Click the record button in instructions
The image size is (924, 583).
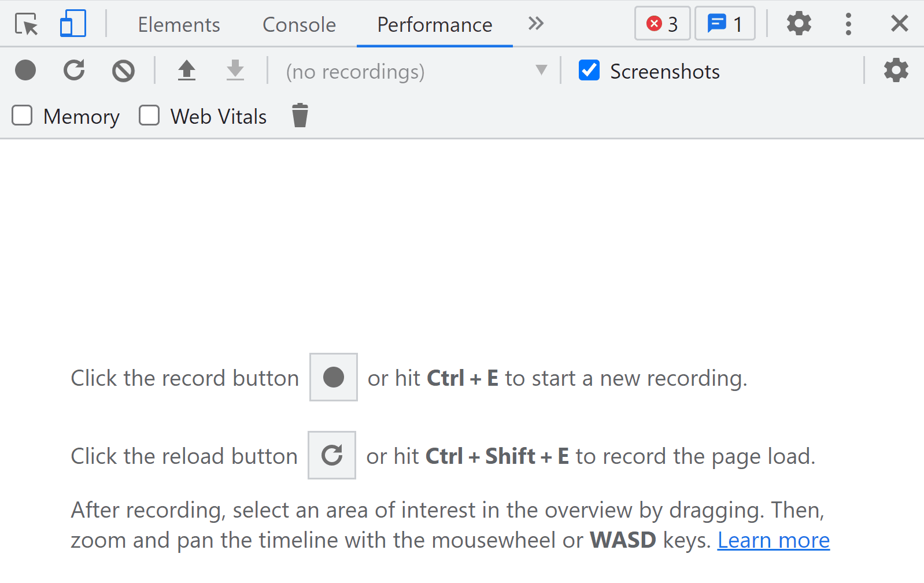point(333,377)
